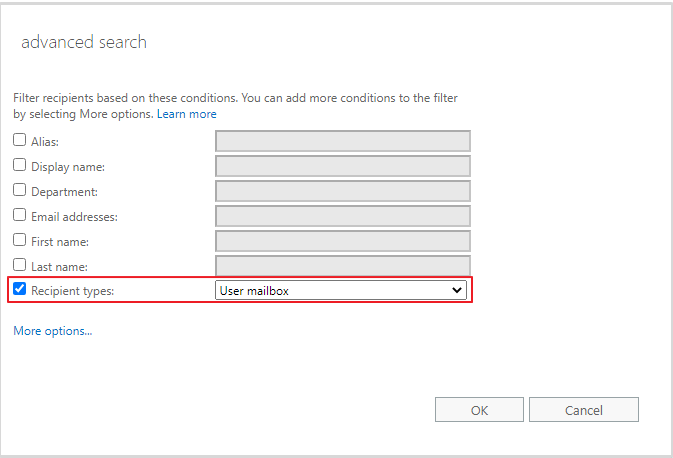
Task: Click the Alias text field
Action: (343, 141)
